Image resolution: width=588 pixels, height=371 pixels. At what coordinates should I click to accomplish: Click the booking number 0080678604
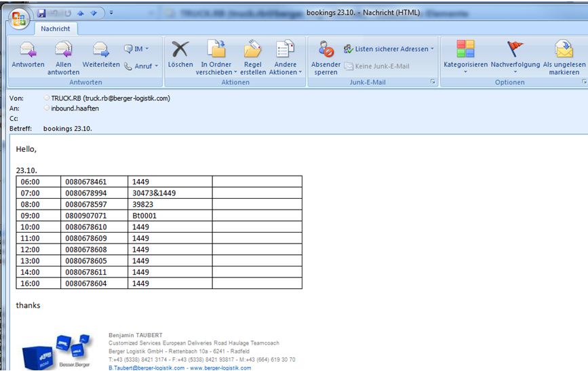[x=86, y=284]
